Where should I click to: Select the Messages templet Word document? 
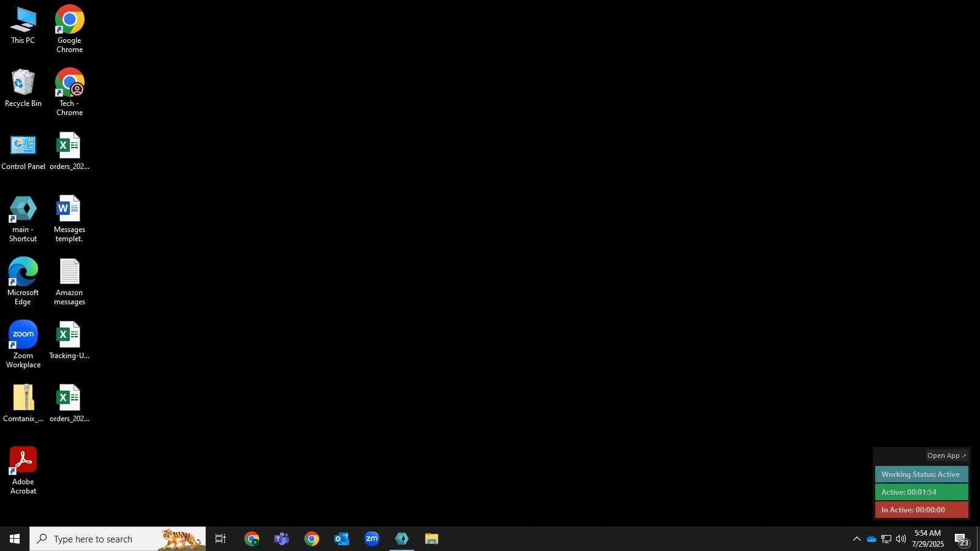(69, 219)
